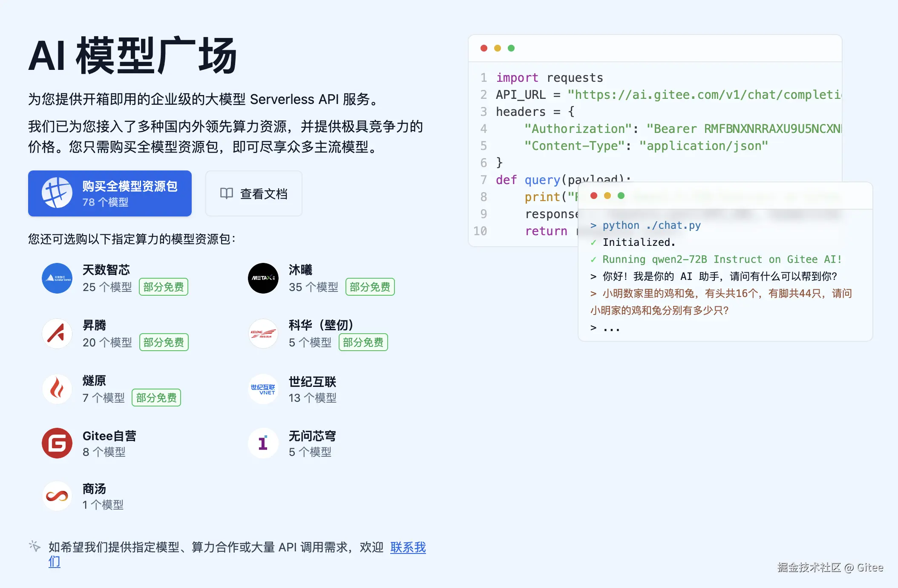
Task: Select the red Gitee自营 G logo
Action: (x=57, y=443)
